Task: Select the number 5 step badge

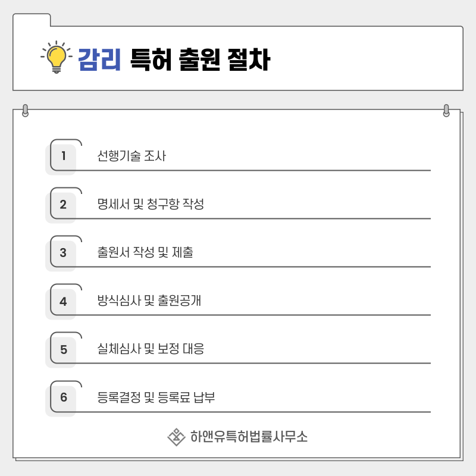Action: 63,349
